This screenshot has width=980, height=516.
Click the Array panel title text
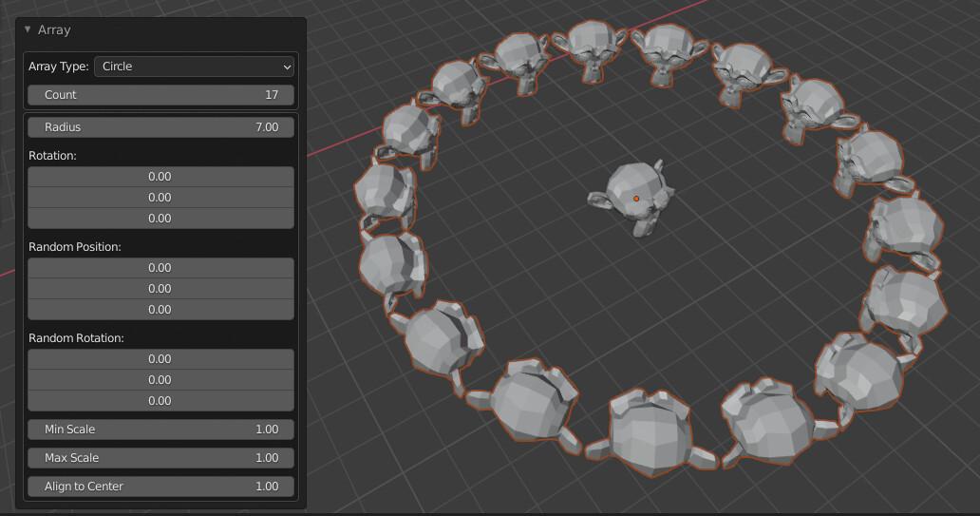coord(54,30)
